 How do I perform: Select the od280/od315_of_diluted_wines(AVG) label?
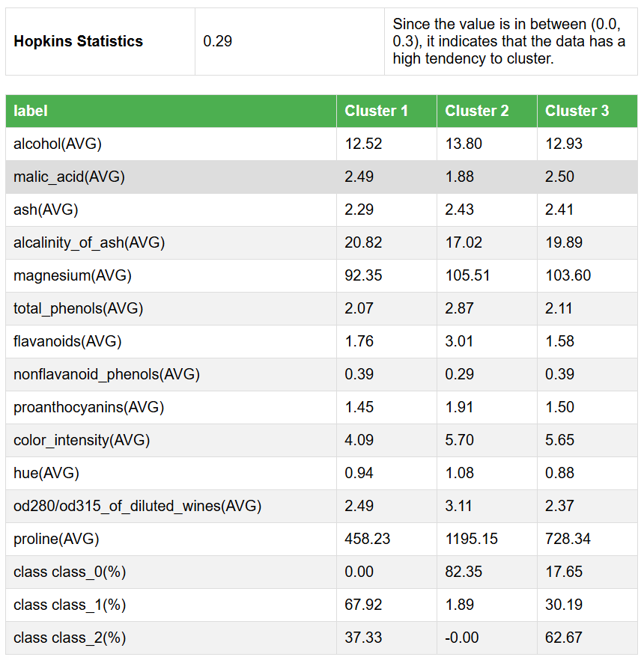click(137, 506)
